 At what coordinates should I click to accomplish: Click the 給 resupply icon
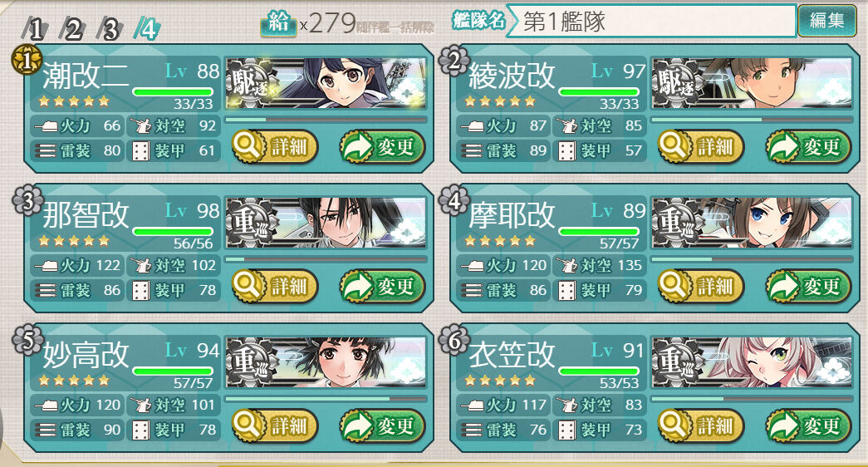pos(278,23)
